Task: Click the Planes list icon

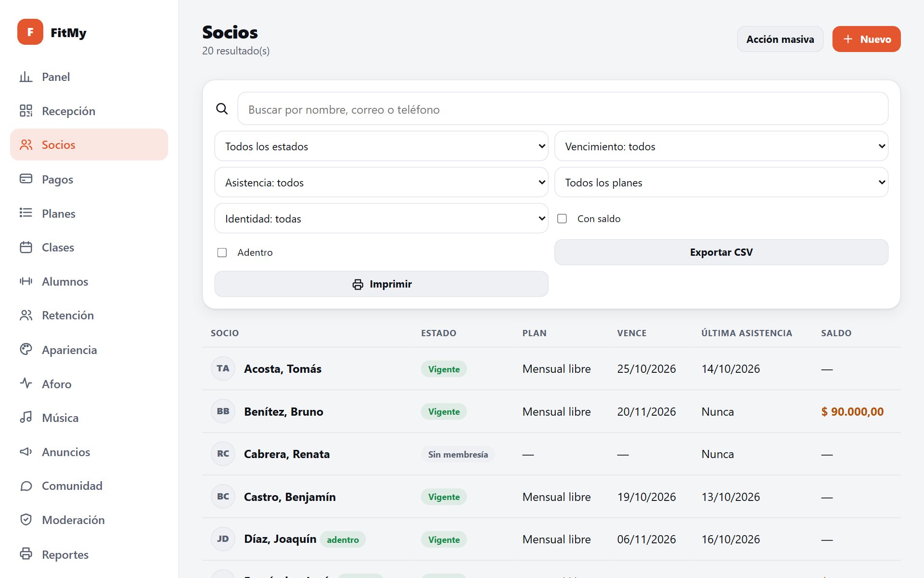Action: click(x=26, y=213)
